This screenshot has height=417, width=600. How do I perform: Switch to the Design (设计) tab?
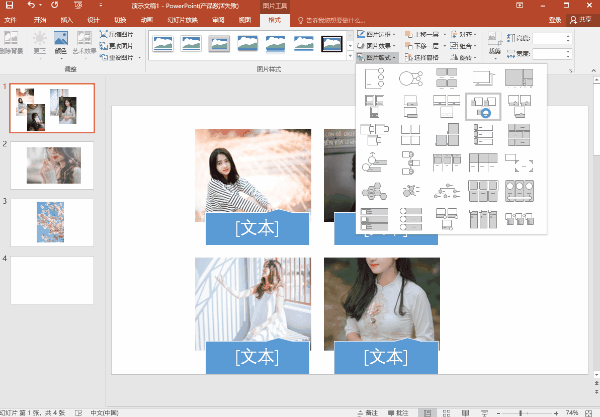point(93,20)
